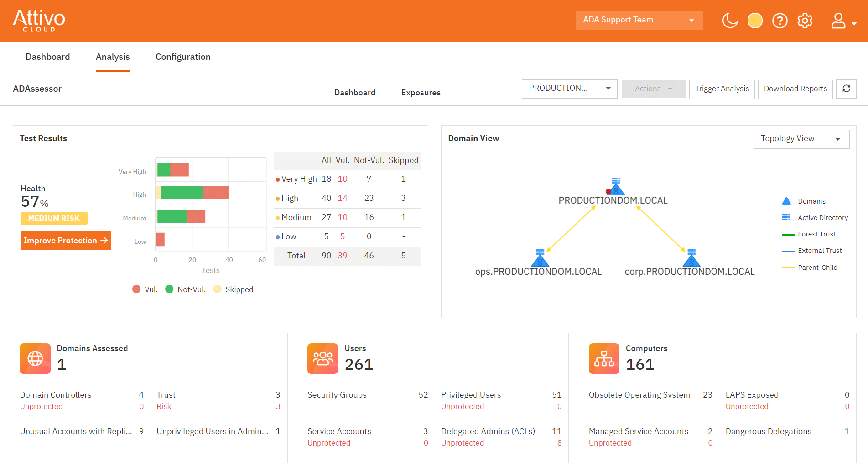Open the Analysis tab
This screenshot has width=868, height=467.
[x=113, y=57]
